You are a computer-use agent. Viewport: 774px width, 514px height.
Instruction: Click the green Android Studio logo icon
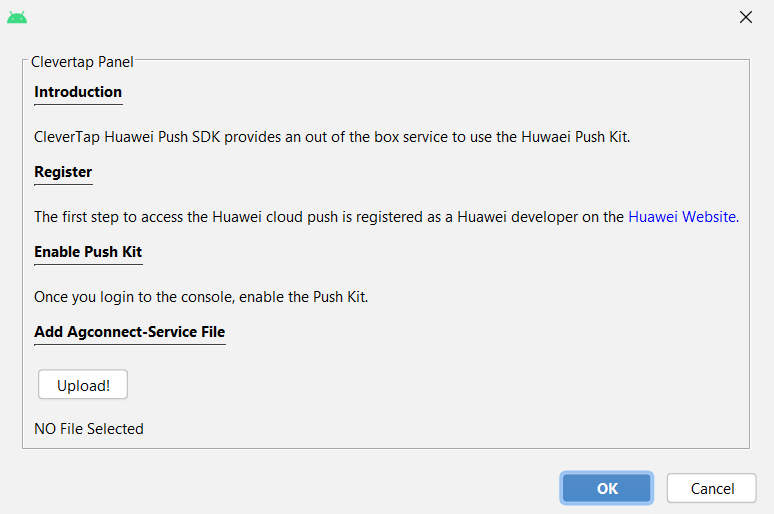coord(17,18)
